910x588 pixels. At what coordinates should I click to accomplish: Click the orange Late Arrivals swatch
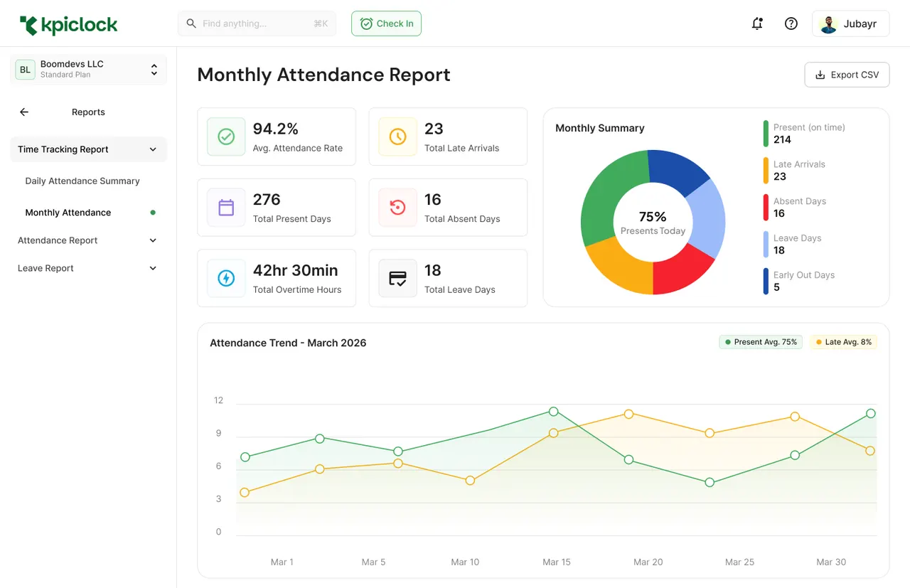coord(766,171)
